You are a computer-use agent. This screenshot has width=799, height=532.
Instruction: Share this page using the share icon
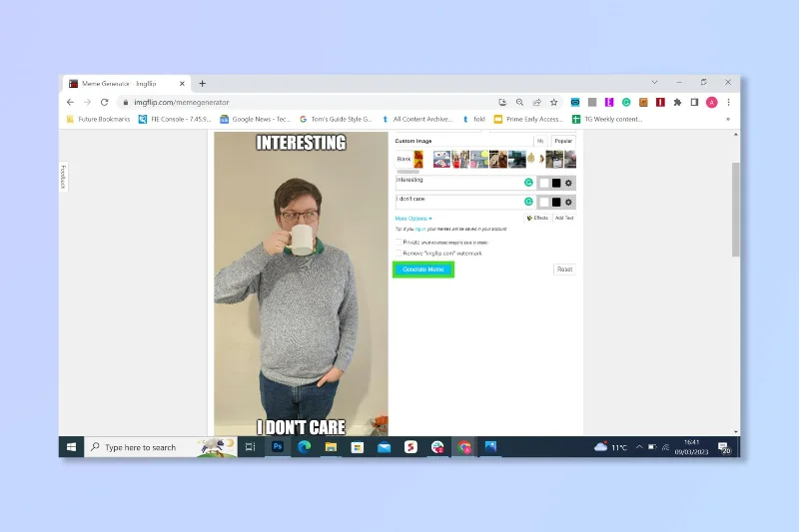(536, 103)
